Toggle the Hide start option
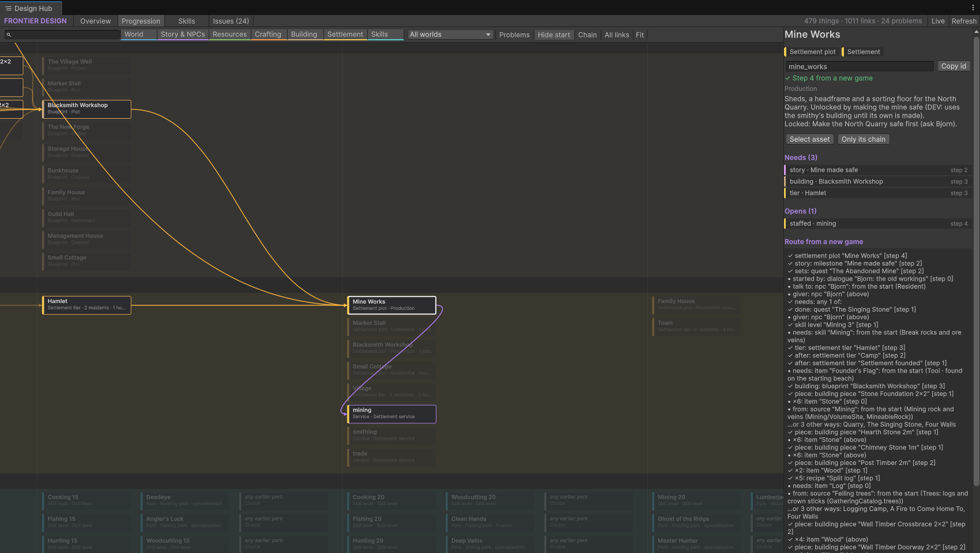The image size is (980, 553). point(554,35)
